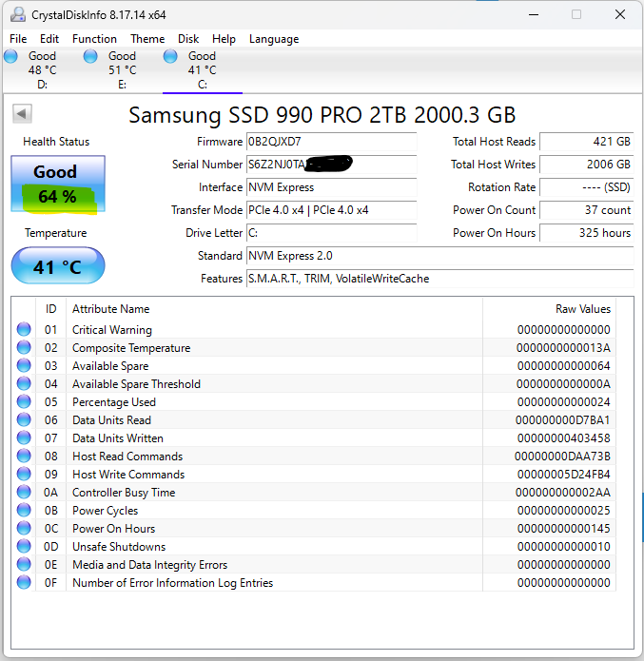Open the Language menu
The width and height of the screenshot is (644, 661).
point(274,39)
